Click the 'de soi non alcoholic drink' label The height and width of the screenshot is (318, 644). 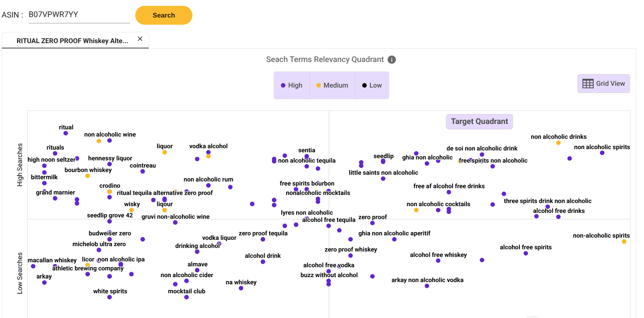pyautogui.click(x=482, y=149)
